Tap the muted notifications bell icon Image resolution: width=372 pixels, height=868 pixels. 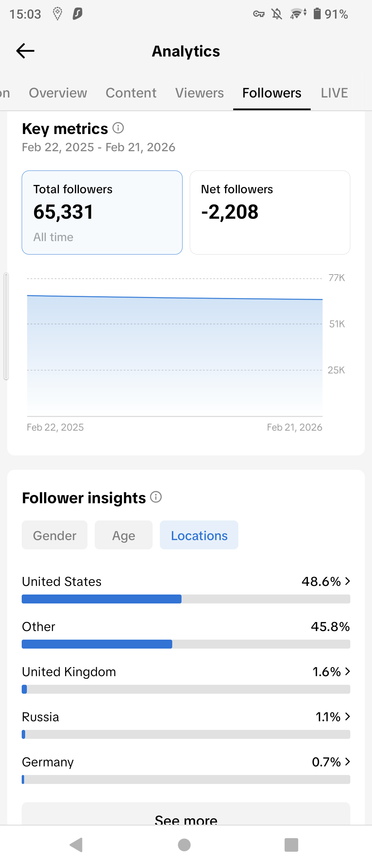tap(277, 14)
